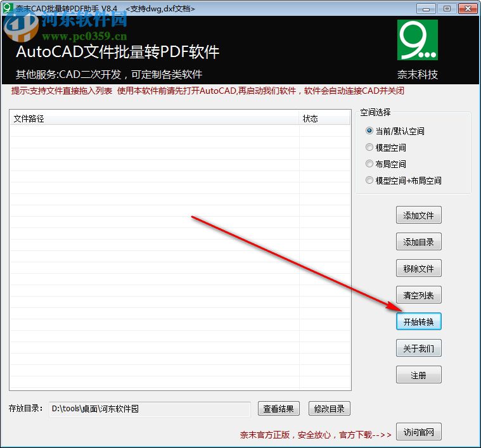The image size is (481, 448).
Task: Close the application window
Action: click(468, 9)
